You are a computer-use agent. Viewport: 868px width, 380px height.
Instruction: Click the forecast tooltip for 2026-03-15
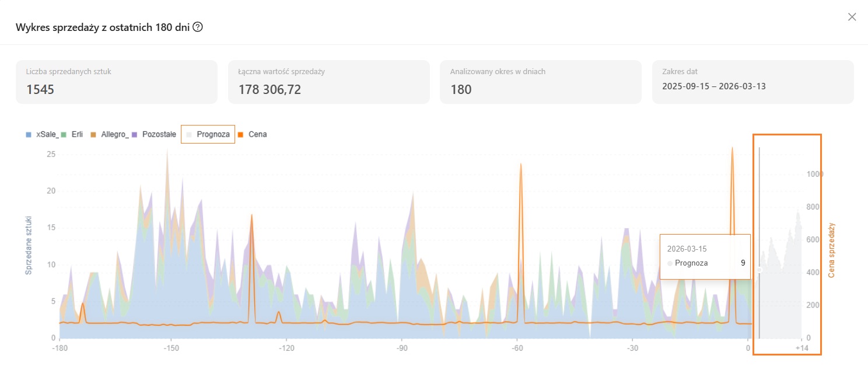click(705, 257)
